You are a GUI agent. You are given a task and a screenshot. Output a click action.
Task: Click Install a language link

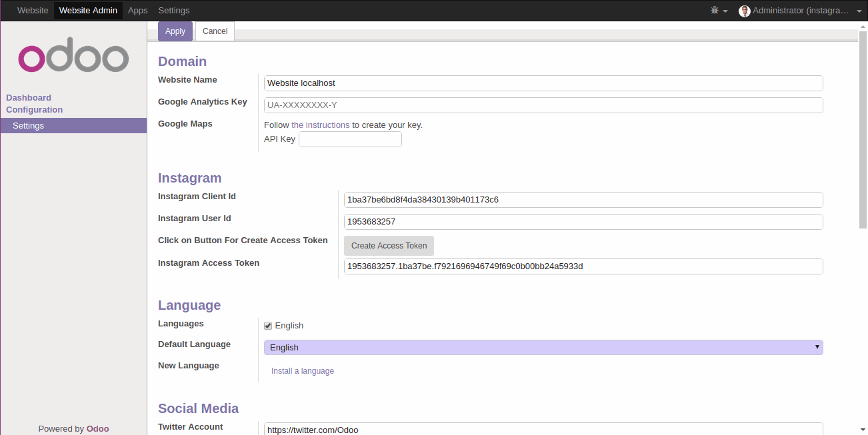pos(303,371)
